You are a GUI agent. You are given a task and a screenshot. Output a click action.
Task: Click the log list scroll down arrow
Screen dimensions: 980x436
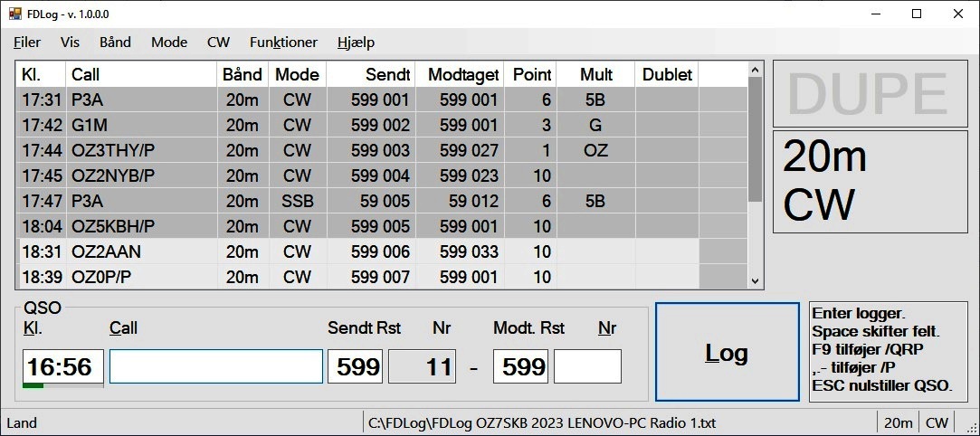755,281
